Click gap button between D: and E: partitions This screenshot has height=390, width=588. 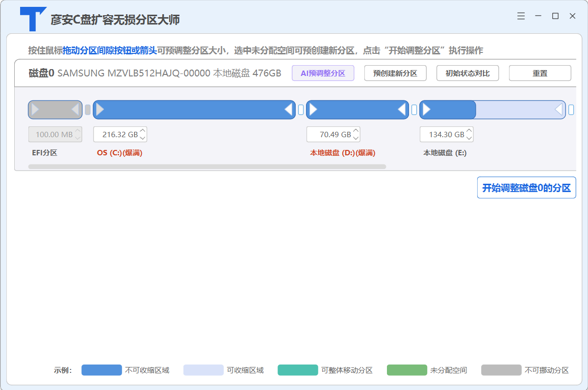coord(414,110)
